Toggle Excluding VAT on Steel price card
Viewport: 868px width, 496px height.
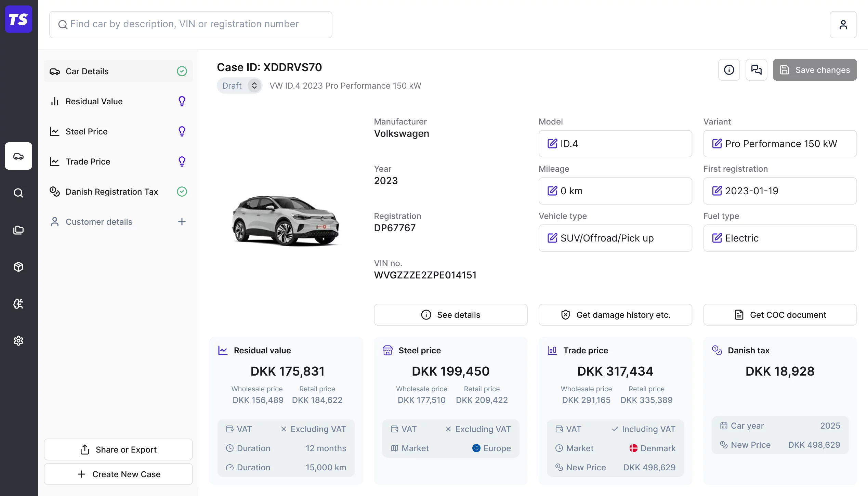point(477,429)
